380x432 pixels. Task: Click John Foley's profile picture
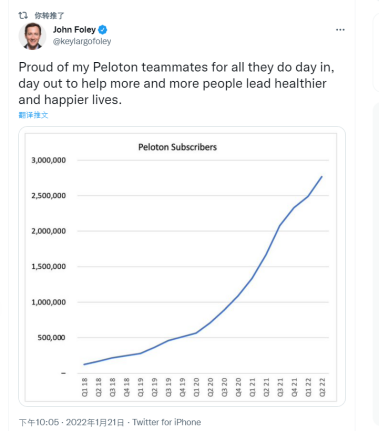32,36
